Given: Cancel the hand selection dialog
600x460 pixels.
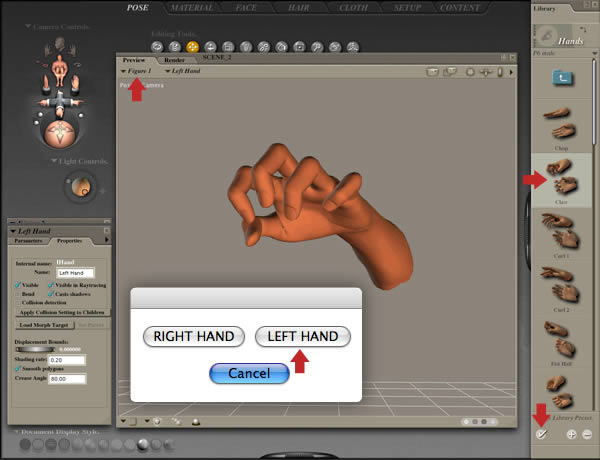Looking at the screenshot, I should [249, 373].
